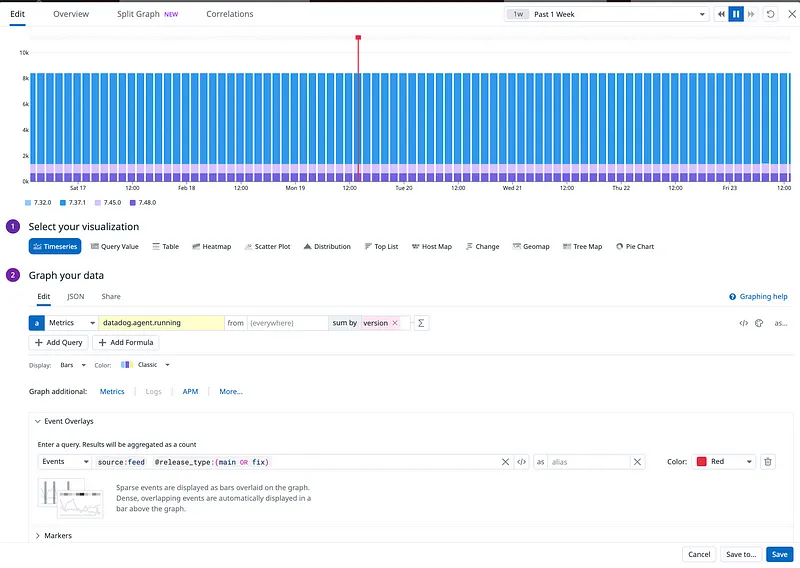Toggle the 7.48.0 legend series
Screen dimensions: 800x568
pos(142,202)
